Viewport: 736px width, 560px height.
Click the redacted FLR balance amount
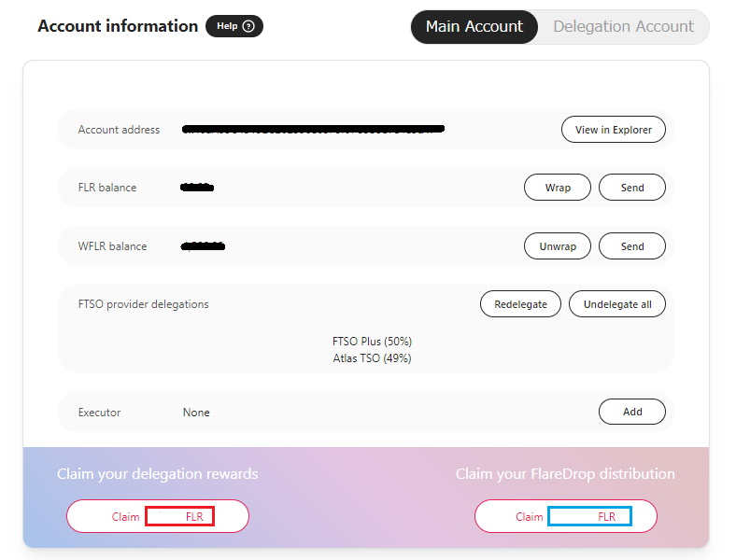point(197,188)
